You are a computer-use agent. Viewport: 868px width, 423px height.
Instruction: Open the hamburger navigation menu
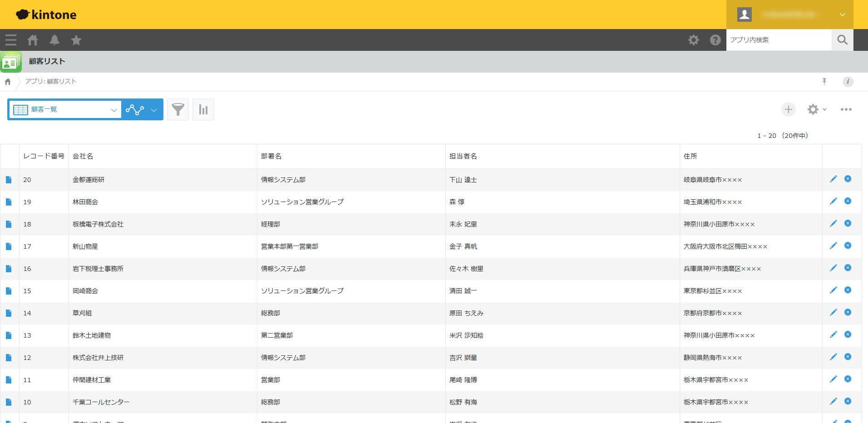tap(10, 40)
